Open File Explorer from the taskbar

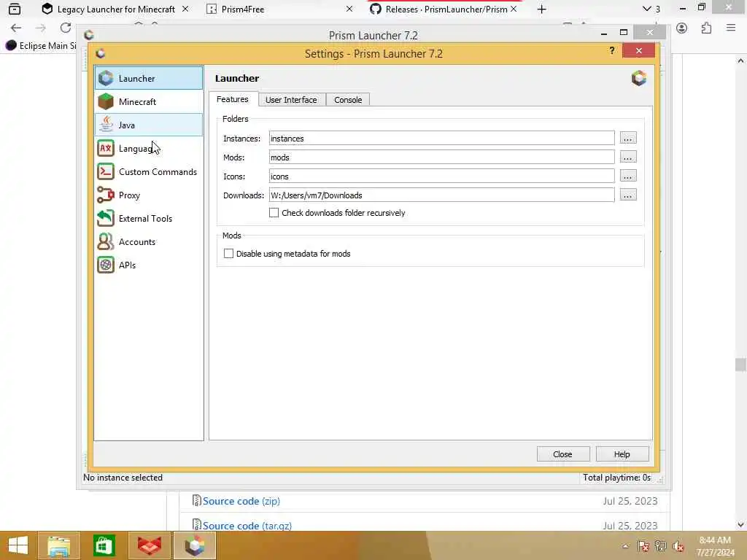[x=58, y=545]
